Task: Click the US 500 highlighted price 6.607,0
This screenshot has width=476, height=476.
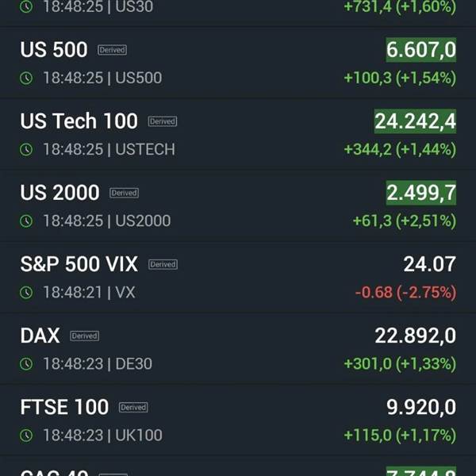Action: pos(420,50)
